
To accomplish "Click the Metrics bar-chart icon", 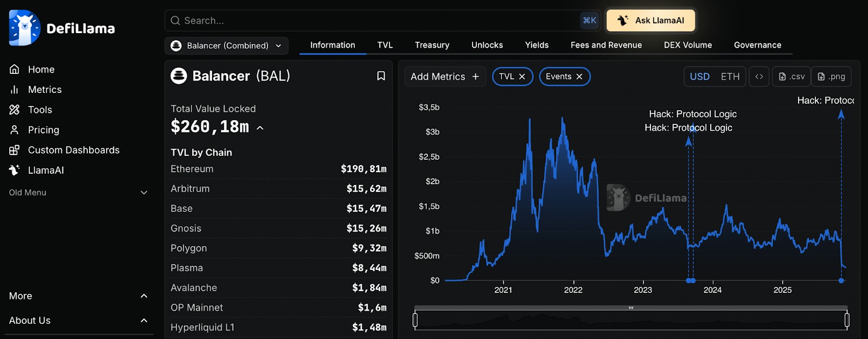I will [x=15, y=90].
